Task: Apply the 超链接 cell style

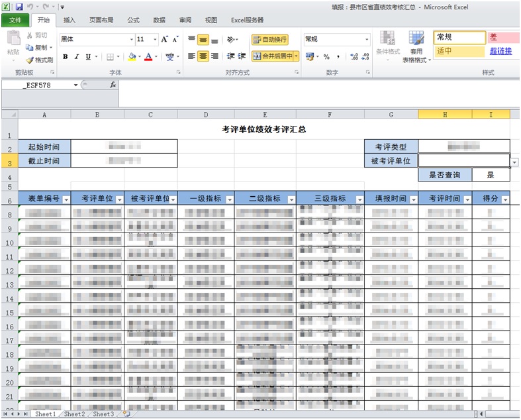Action: point(500,51)
